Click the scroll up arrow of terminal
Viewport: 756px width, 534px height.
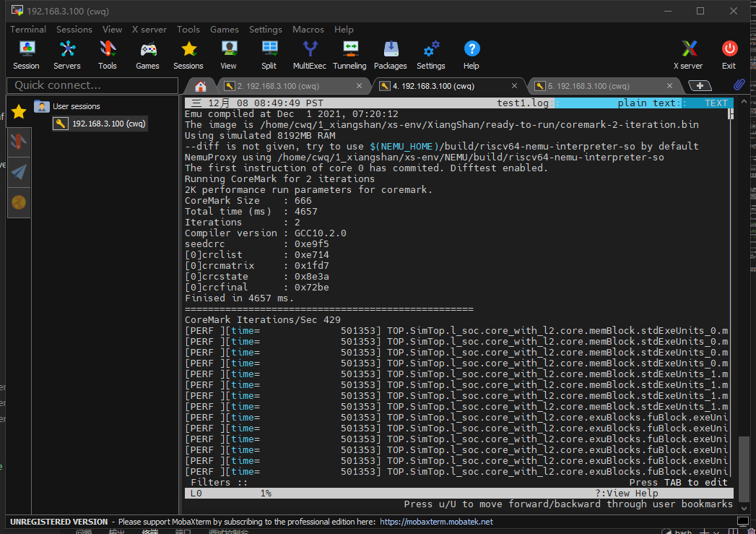pos(744,102)
